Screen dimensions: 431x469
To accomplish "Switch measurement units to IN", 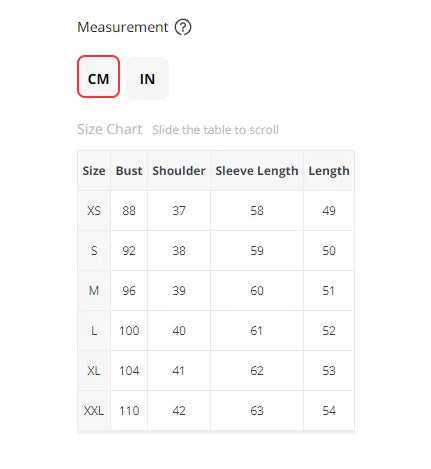I will click(147, 78).
